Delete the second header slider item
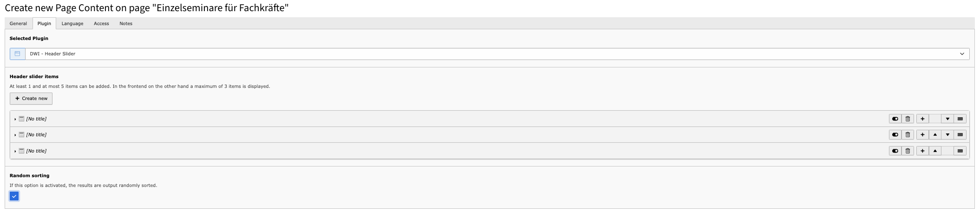Viewport: 980px width, 213px height. [908, 135]
